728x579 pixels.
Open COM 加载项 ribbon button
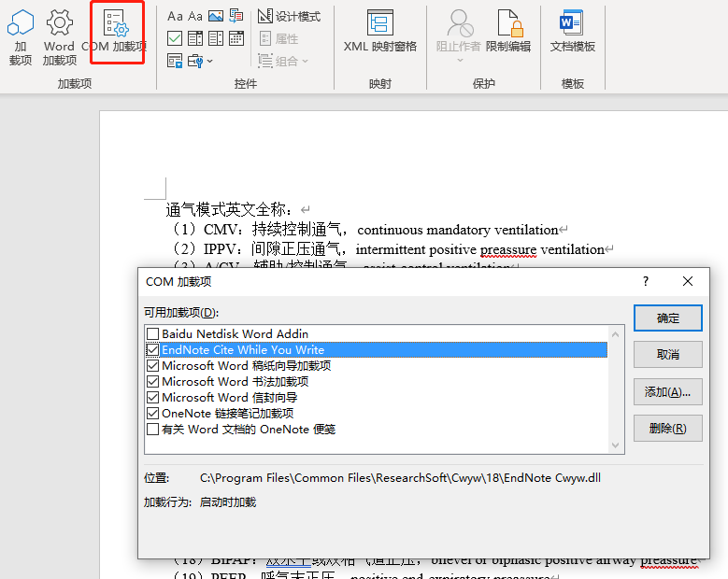tap(114, 33)
